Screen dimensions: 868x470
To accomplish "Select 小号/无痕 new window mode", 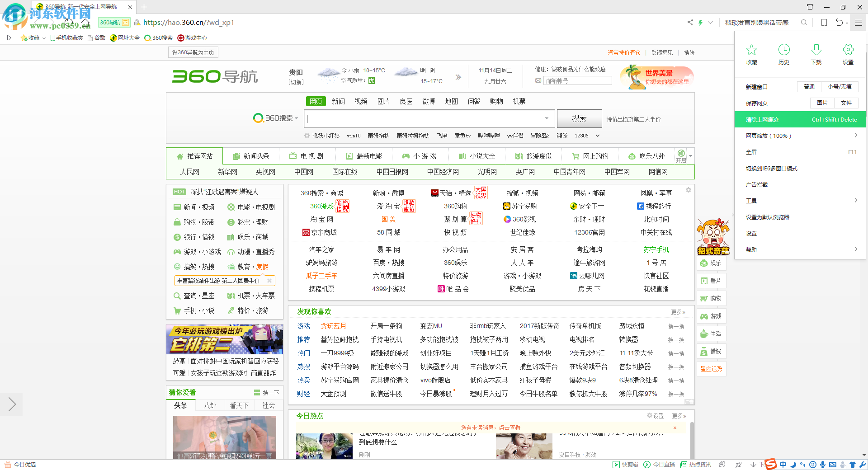I will [840, 87].
